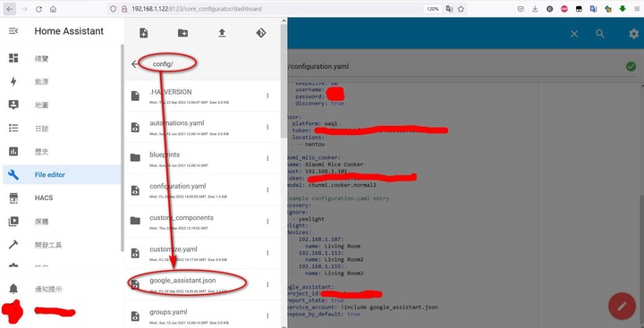Image resolution: width=644 pixels, height=328 pixels.
Task: Open HACS from the sidebar
Action: pyautogui.click(x=62, y=198)
